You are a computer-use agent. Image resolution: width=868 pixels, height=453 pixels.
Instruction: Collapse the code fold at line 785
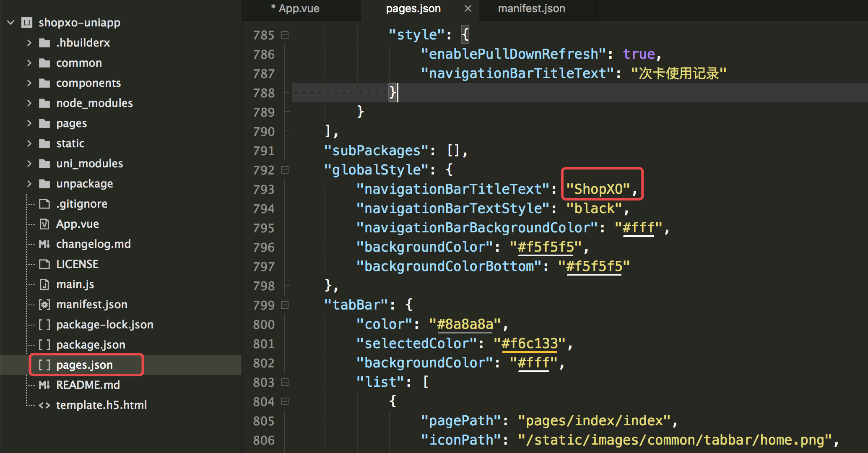point(285,35)
